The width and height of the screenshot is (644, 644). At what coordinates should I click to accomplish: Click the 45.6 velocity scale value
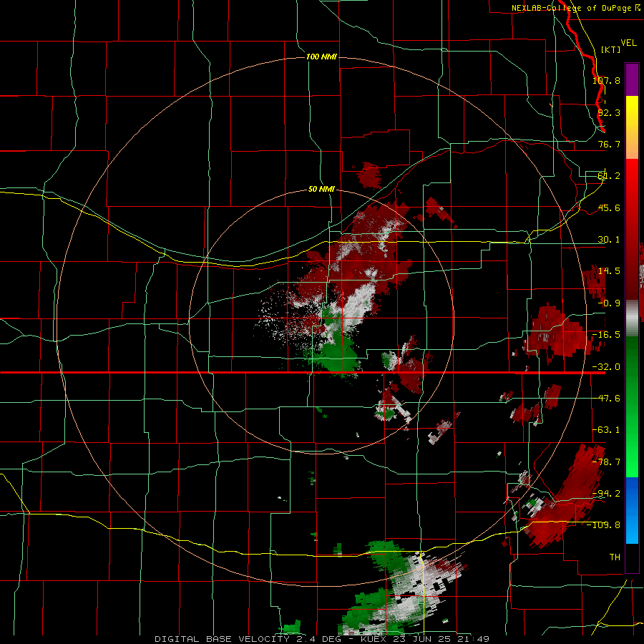click(609, 208)
